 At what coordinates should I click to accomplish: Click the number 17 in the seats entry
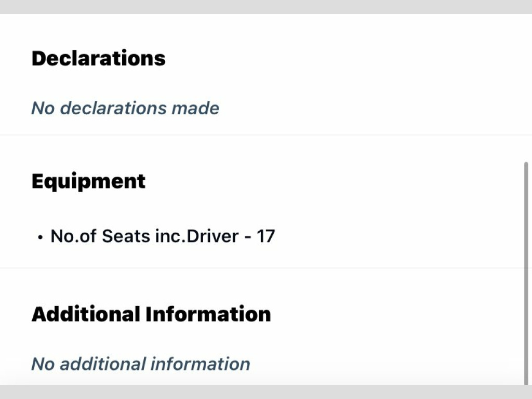coord(265,236)
